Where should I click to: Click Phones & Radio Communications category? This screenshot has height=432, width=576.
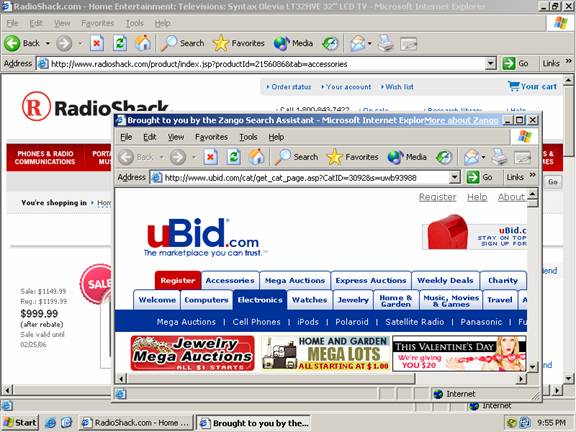click(45, 158)
